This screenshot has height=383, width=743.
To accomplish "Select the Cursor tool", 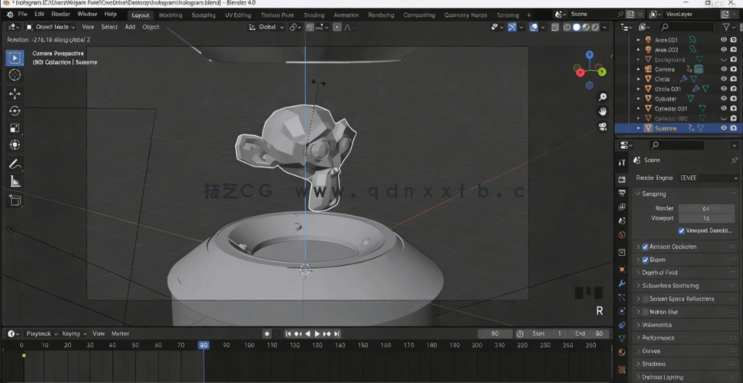I will point(15,75).
